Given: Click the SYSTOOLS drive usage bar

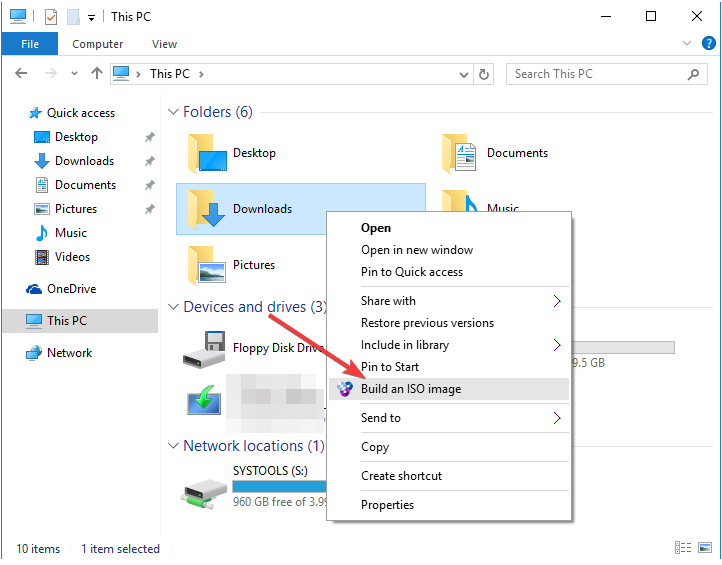Looking at the screenshot, I should tap(279, 486).
